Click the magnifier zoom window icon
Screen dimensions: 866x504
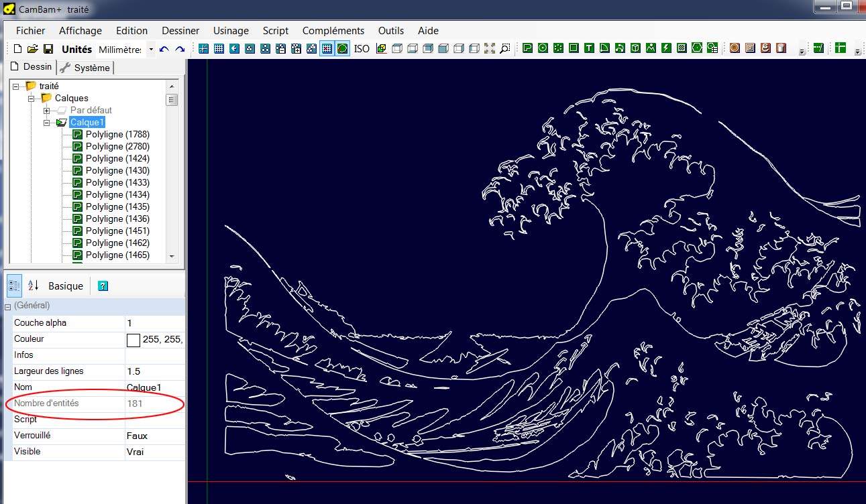click(x=504, y=48)
